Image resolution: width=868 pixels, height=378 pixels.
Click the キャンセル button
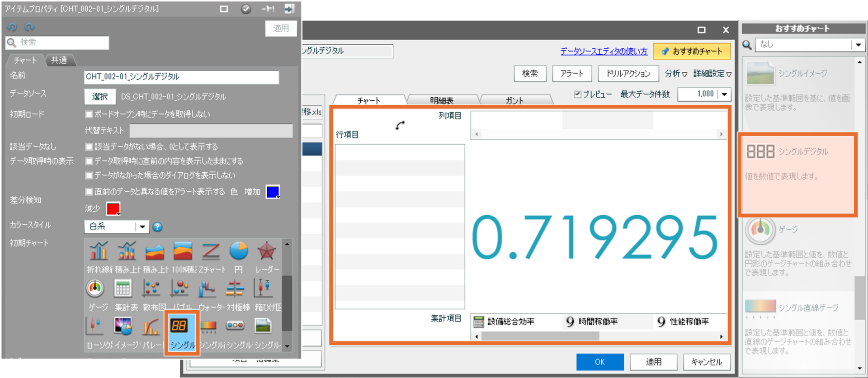coord(706,362)
